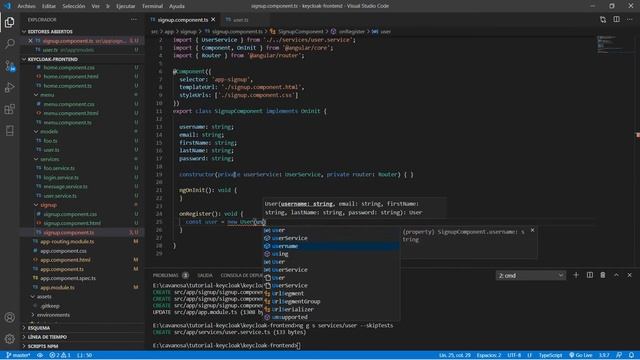640x360 pixels.
Task: Click errors and warnings status indicator
Action: pyautogui.click(x=60, y=355)
